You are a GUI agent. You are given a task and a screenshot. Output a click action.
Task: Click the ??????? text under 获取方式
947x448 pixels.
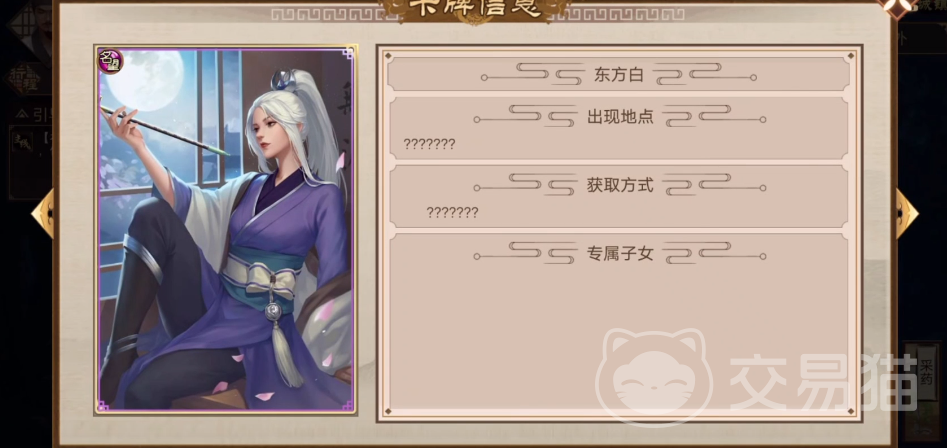coord(452,212)
